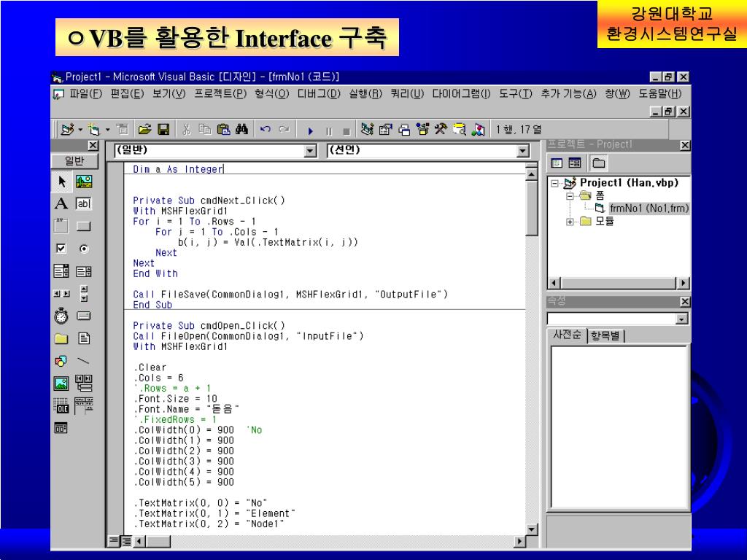This screenshot has width=747, height=560.
Task: Open the 디버그(D) menu
Action: point(319,94)
